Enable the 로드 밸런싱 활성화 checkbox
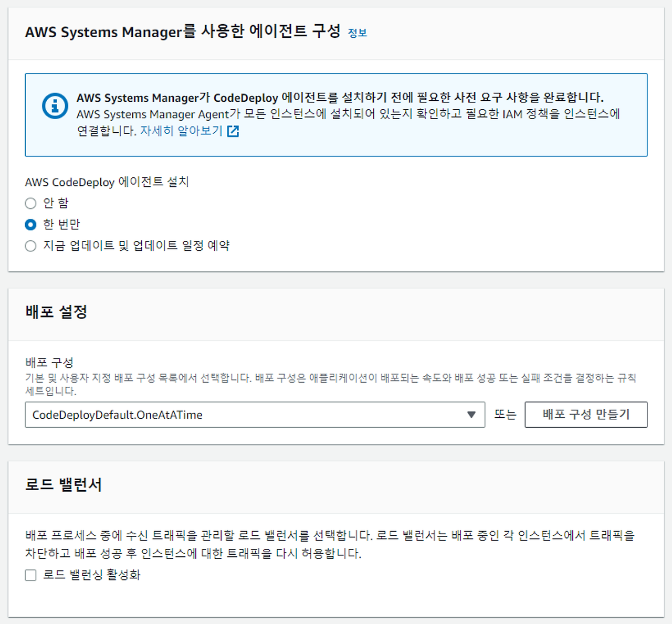 [30, 575]
